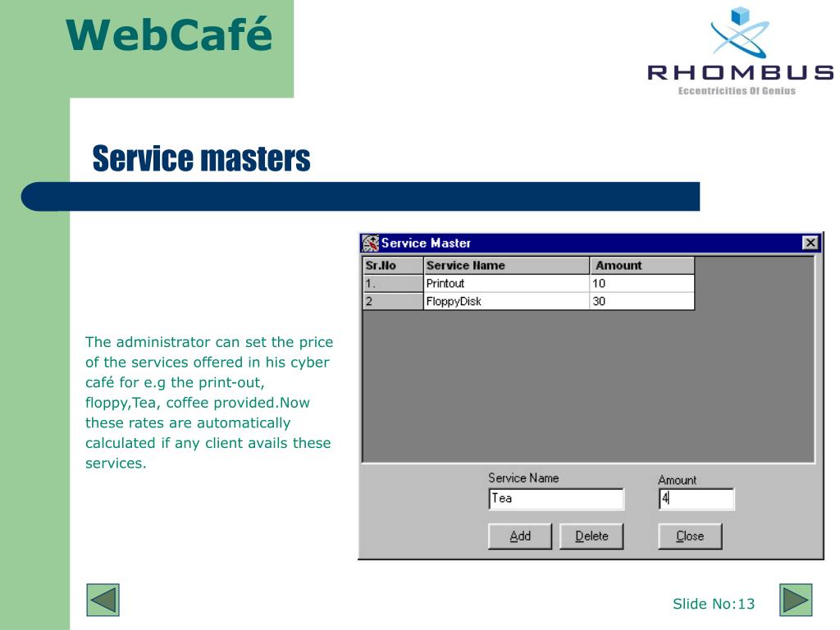Click the WebCafé heading

point(169,34)
